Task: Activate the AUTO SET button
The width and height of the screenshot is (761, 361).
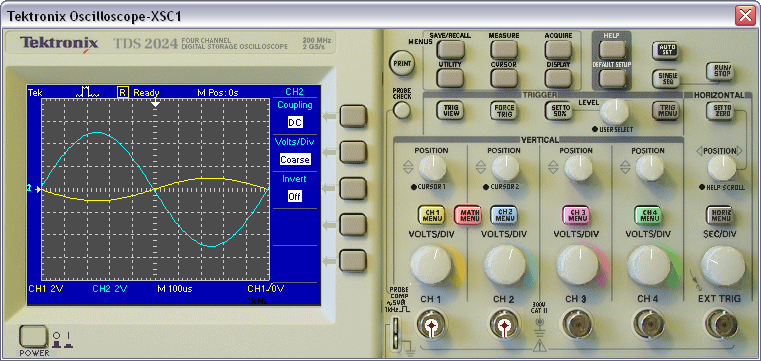Action: click(x=666, y=50)
